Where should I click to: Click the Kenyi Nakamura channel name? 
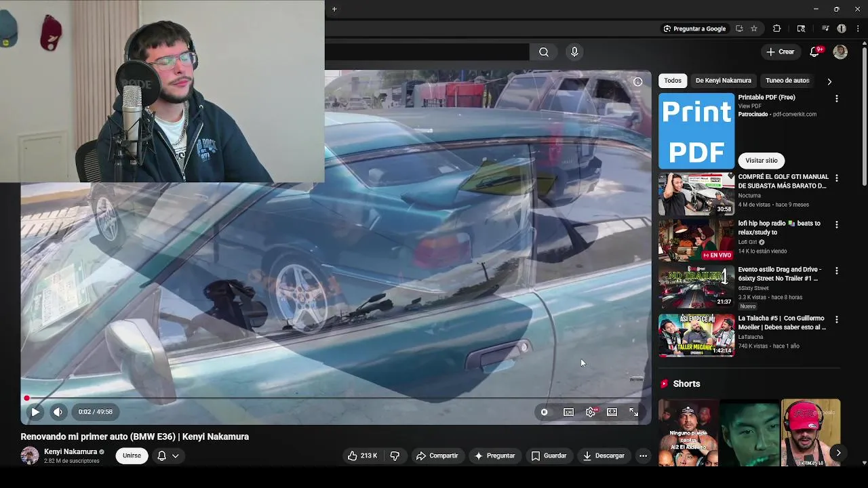click(71, 451)
